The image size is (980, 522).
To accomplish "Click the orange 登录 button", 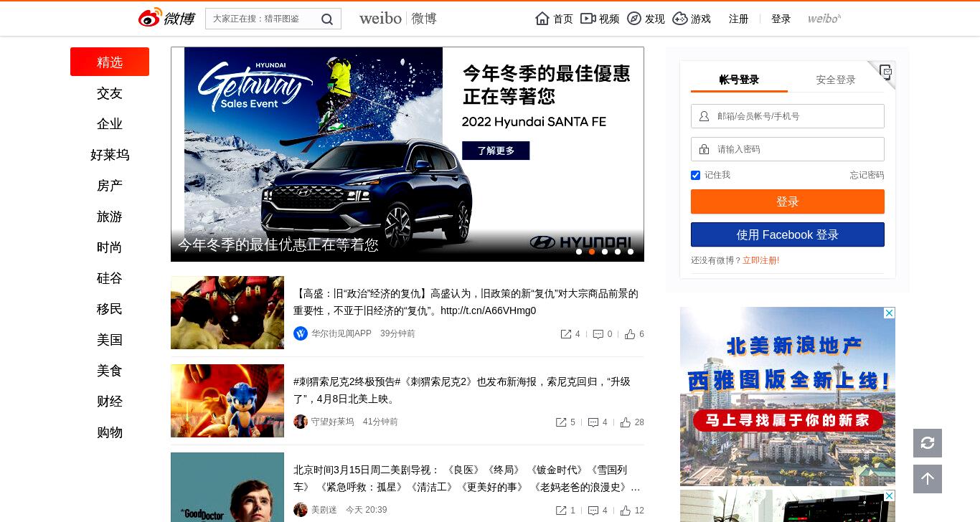I will point(788,201).
